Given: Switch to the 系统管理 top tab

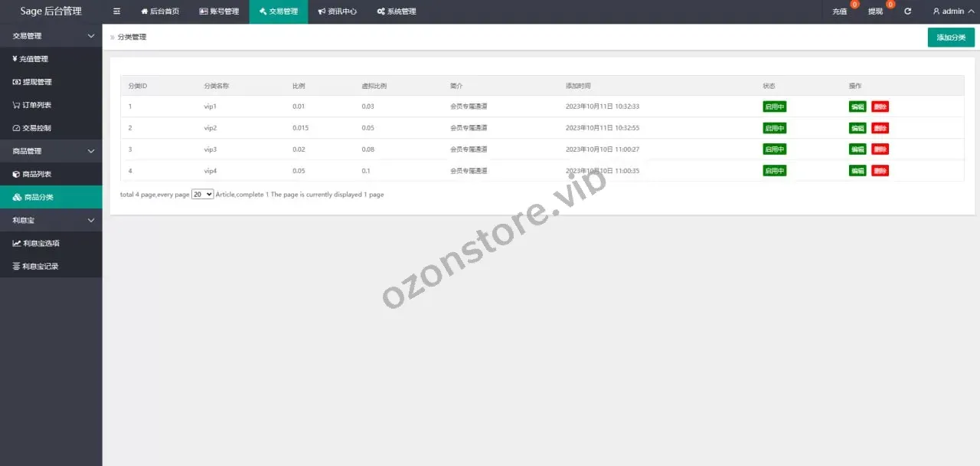Looking at the screenshot, I should pos(397,11).
